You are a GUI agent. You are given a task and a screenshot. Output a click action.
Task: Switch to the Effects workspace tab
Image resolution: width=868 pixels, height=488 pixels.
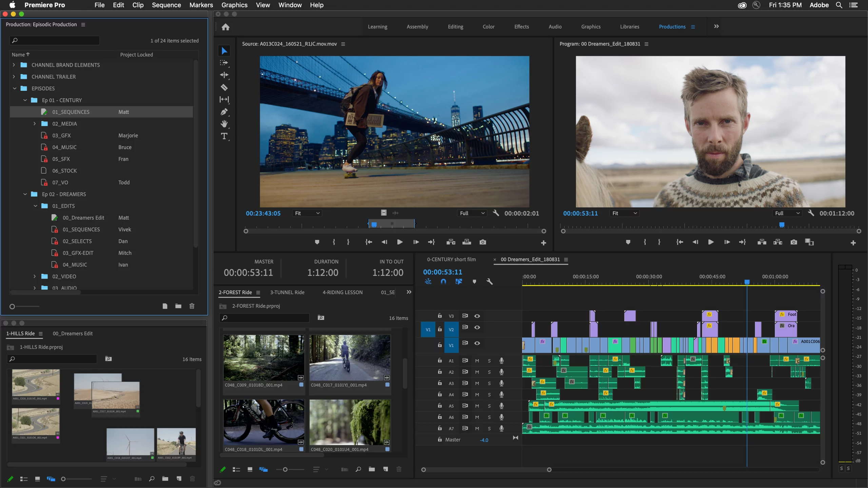point(521,26)
